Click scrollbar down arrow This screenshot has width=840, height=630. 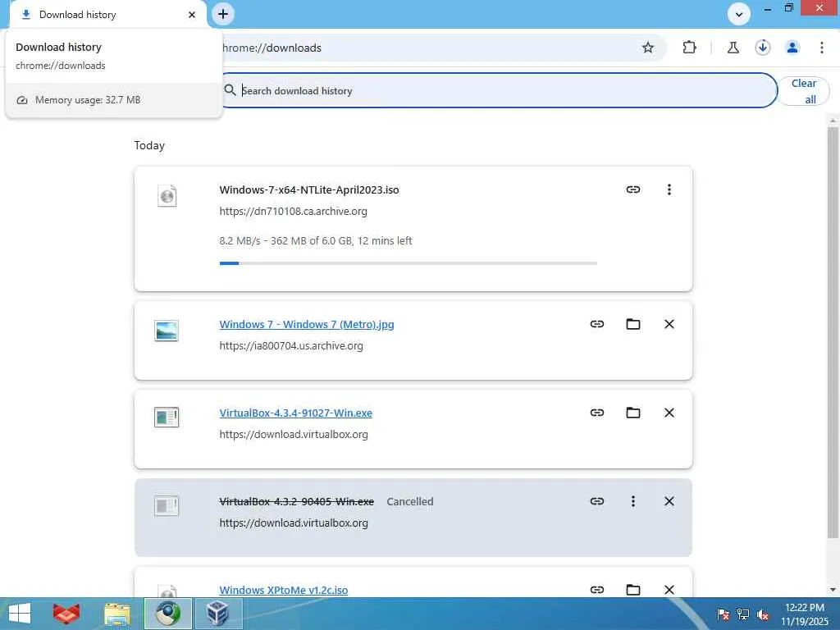click(833, 590)
